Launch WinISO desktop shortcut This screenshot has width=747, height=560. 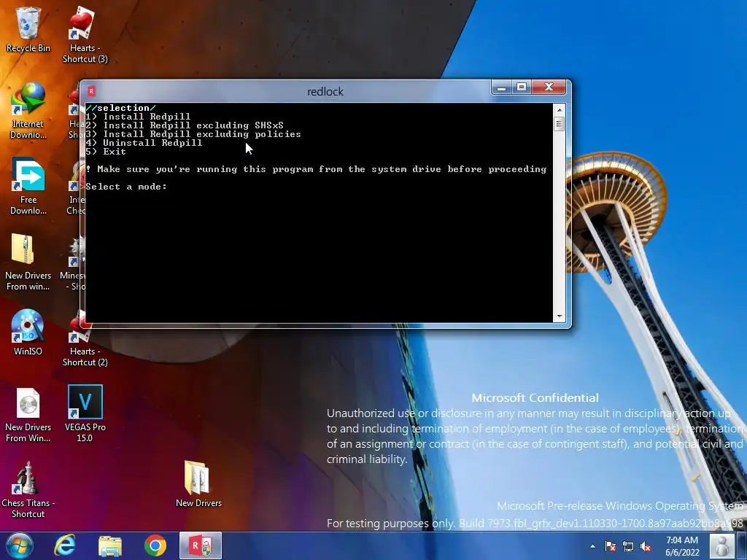pos(28,332)
